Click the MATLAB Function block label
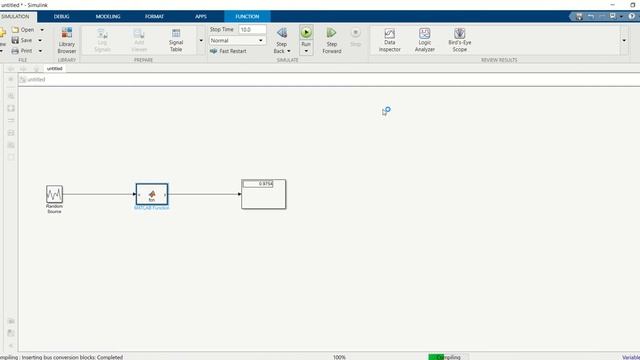This screenshot has height=360, width=640. (151, 208)
